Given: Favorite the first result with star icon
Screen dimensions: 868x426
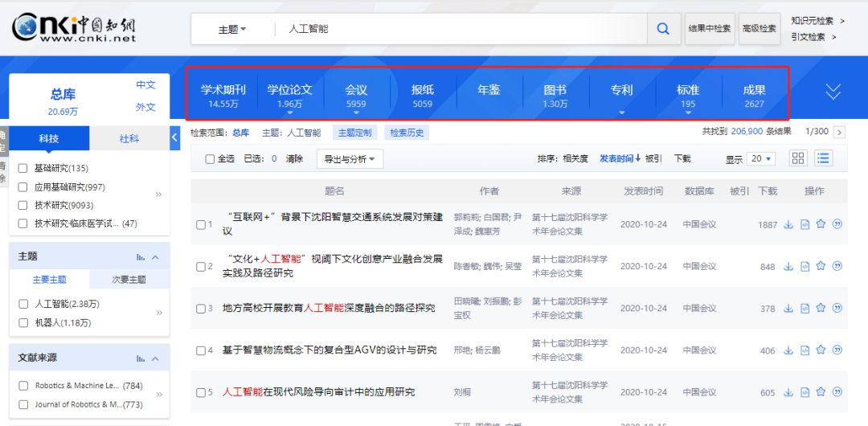Looking at the screenshot, I should click(x=821, y=223).
